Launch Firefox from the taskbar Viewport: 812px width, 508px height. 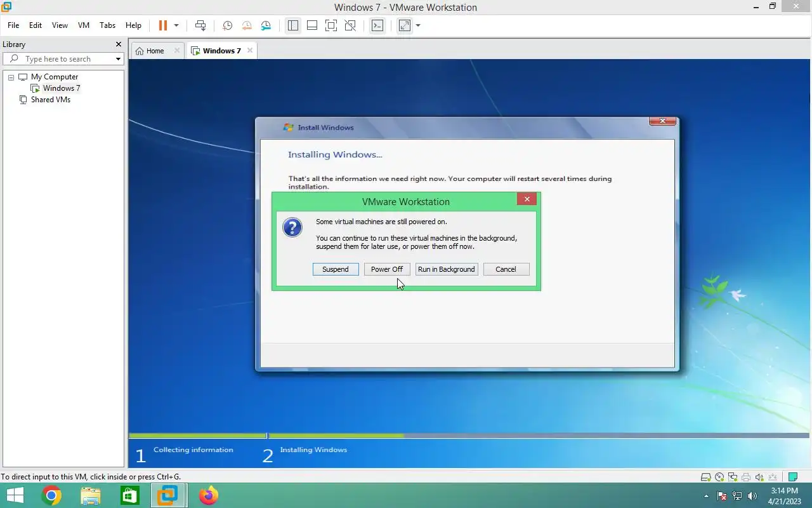[208, 495]
